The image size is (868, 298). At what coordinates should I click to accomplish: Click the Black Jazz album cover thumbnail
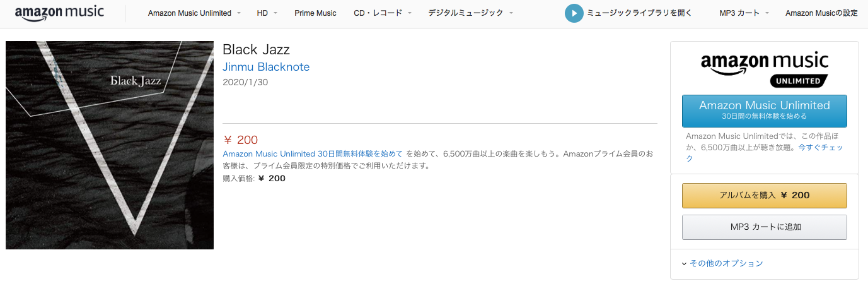pos(110,145)
